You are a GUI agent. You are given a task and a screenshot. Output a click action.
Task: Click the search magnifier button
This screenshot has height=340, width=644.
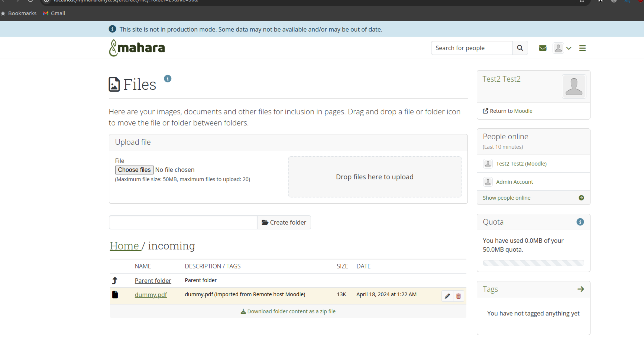point(520,48)
